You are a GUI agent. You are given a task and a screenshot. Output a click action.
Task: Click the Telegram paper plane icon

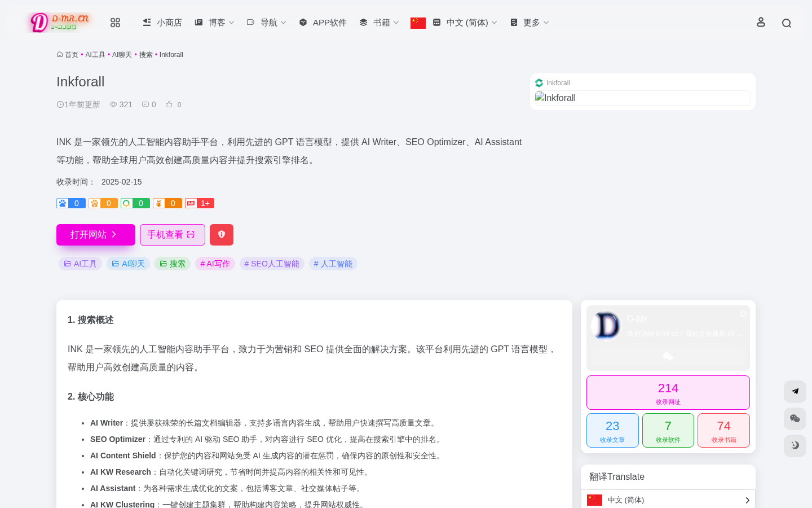pos(795,391)
